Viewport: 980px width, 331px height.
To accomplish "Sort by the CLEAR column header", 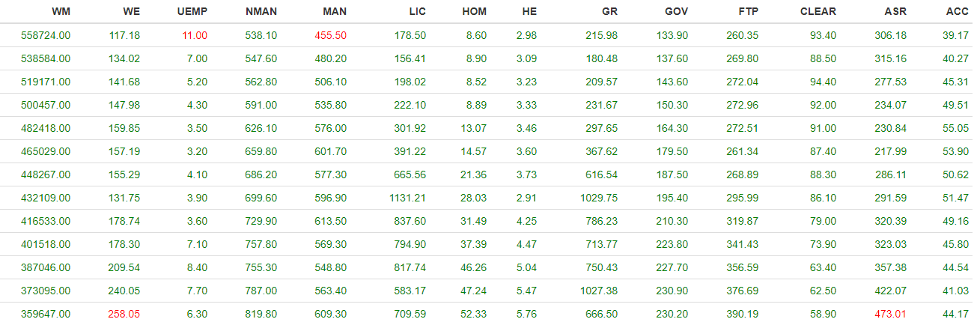I will pos(818,12).
